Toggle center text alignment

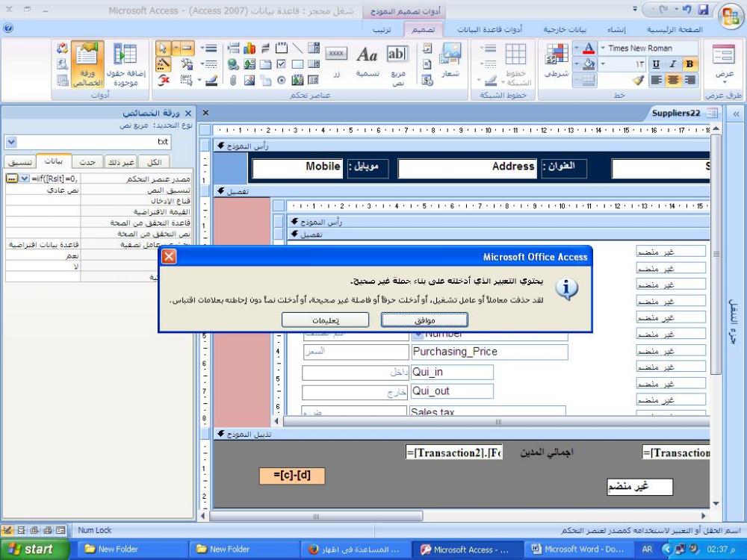(673, 80)
